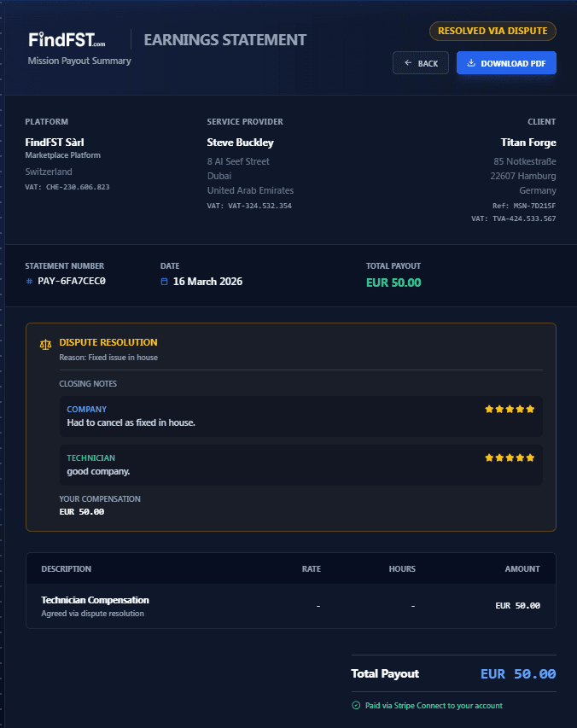Click the green checkmark beside Stripe Connect note
577x728 pixels.
tap(357, 706)
